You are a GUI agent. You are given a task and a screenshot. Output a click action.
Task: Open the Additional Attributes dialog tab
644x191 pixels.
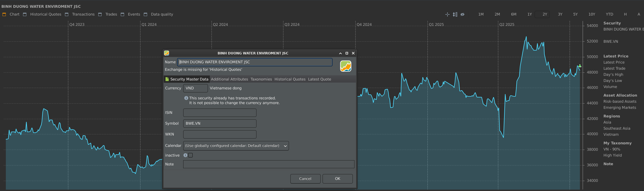pos(229,79)
